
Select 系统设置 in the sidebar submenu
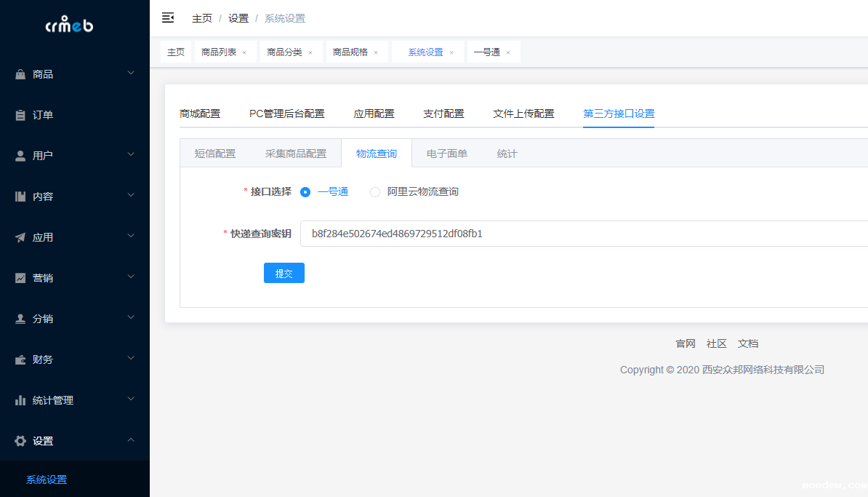coord(47,480)
